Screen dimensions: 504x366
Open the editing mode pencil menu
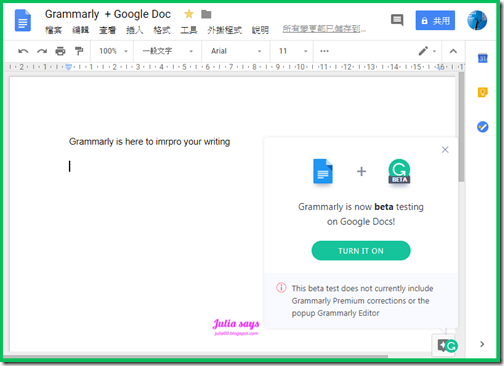tap(427, 51)
